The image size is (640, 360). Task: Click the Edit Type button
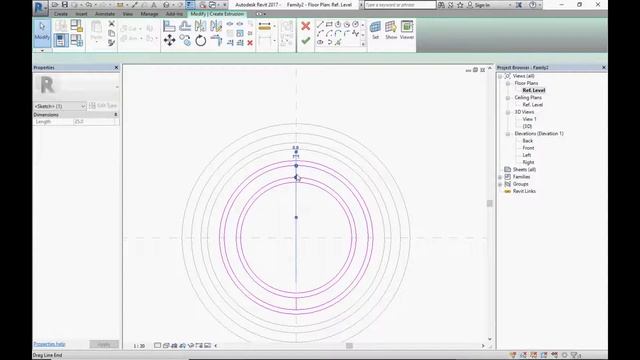coord(103,106)
